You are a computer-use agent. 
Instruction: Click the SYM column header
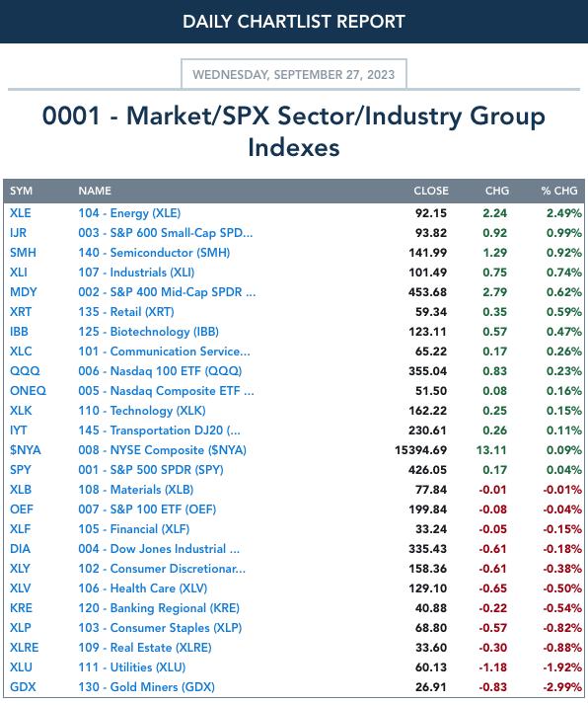(x=21, y=191)
